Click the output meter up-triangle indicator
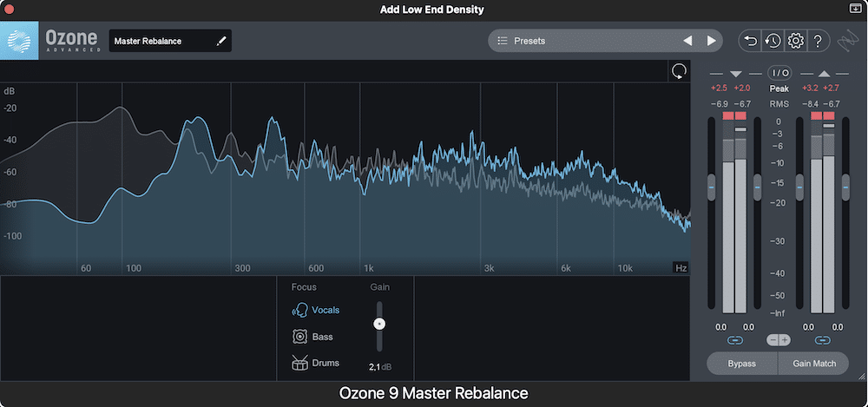Image resolution: width=868 pixels, height=407 pixels. pyautogui.click(x=824, y=74)
